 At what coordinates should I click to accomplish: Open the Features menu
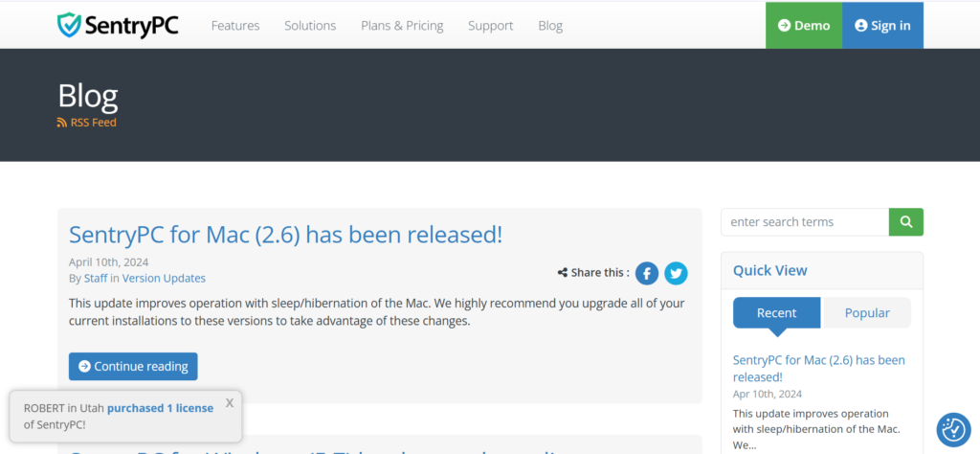click(235, 26)
